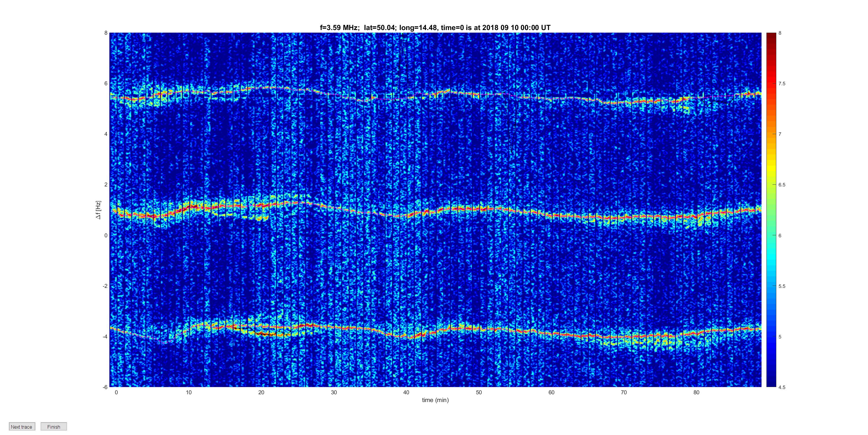Click the plot title text
868x435 pixels.
435,28
